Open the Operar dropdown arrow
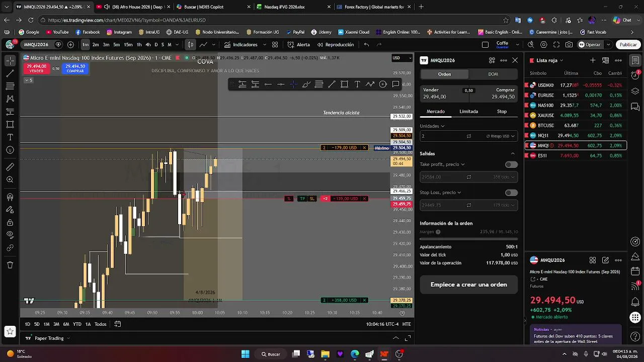 (608, 45)
